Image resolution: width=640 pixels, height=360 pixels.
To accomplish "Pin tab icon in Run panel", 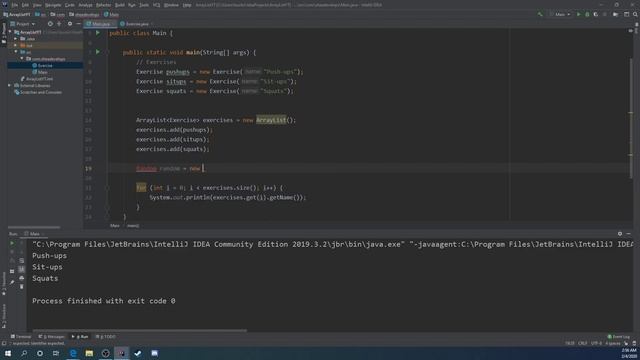I will [x=12, y=282].
